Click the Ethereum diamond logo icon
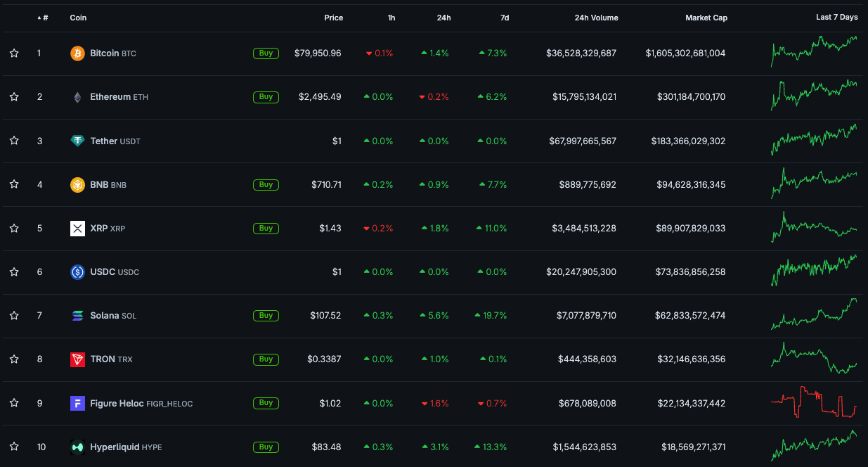The width and height of the screenshot is (868, 467). pyautogui.click(x=77, y=97)
